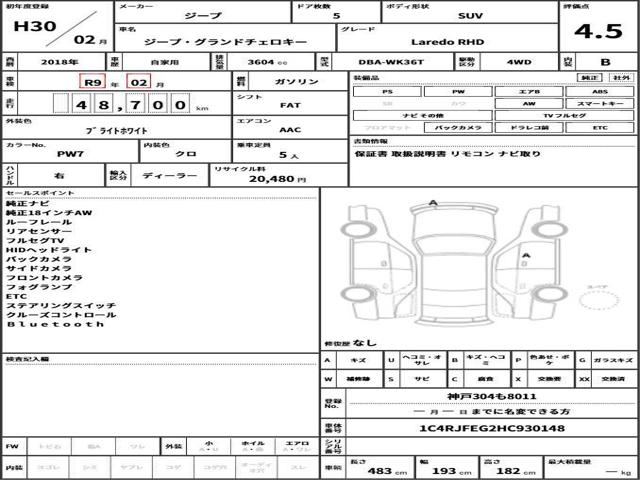Select the ナビ その他 equipment box

(423, 116)
